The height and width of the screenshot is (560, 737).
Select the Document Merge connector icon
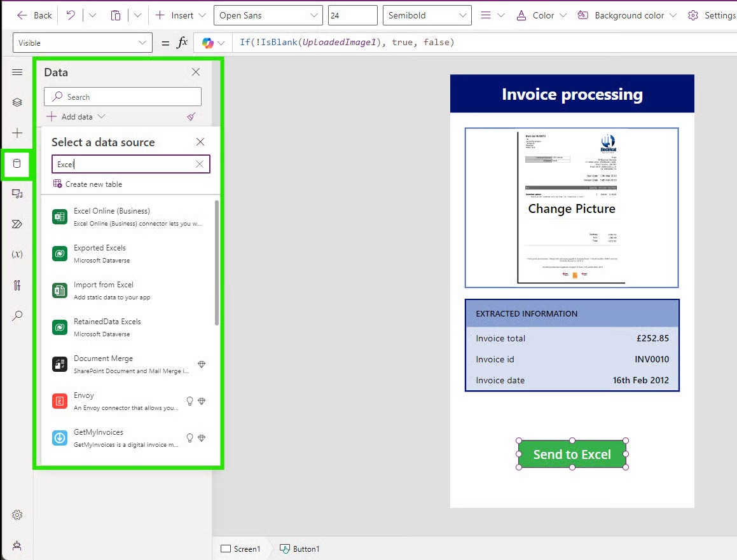[x=60, y=364]
